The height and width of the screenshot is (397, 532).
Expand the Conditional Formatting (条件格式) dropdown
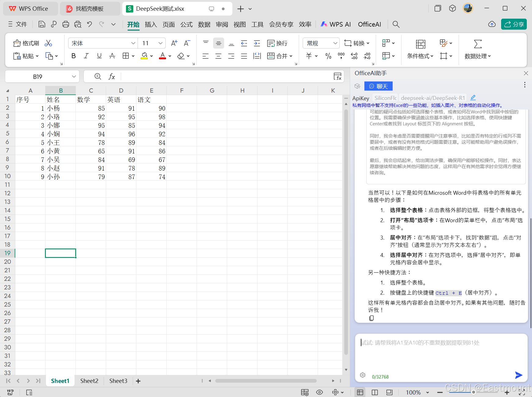tap(432, 56)
